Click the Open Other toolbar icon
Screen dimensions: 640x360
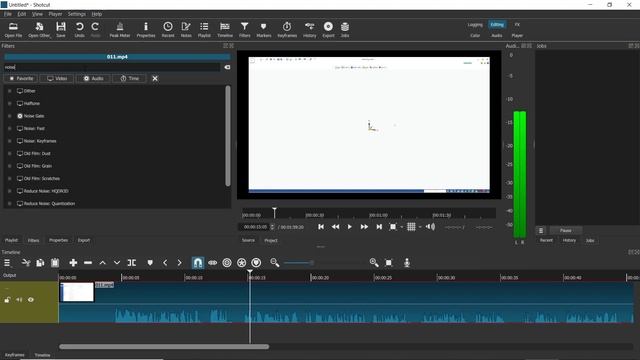tap(39, 30)
